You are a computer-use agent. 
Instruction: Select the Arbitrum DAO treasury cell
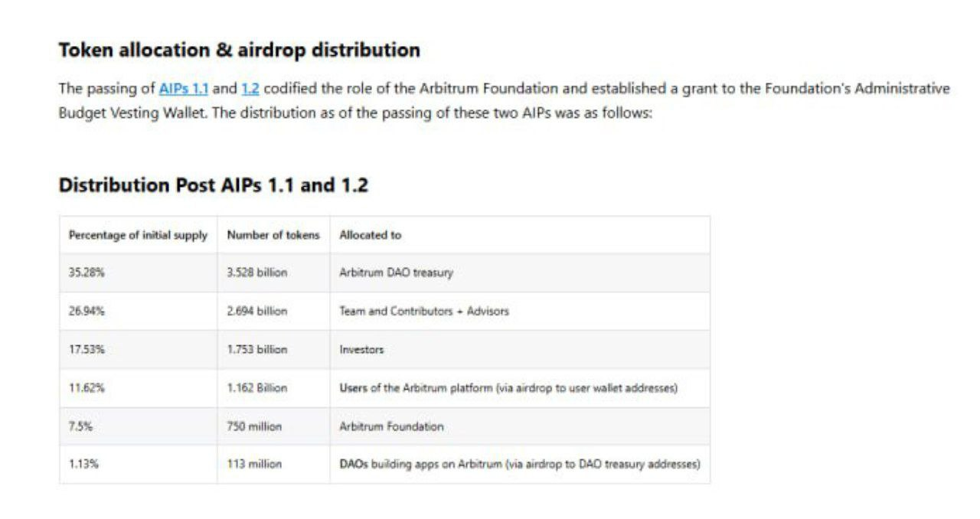pos(396,273)
